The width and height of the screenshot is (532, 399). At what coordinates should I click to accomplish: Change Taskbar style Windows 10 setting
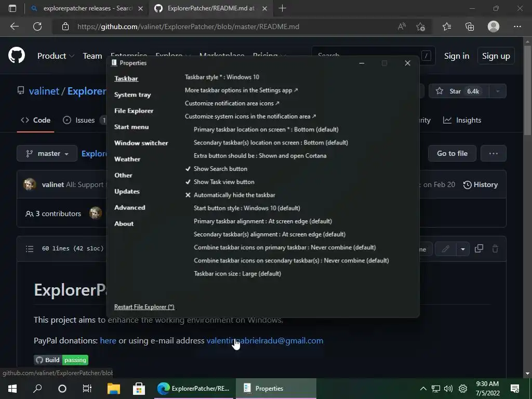coord(222,77)
